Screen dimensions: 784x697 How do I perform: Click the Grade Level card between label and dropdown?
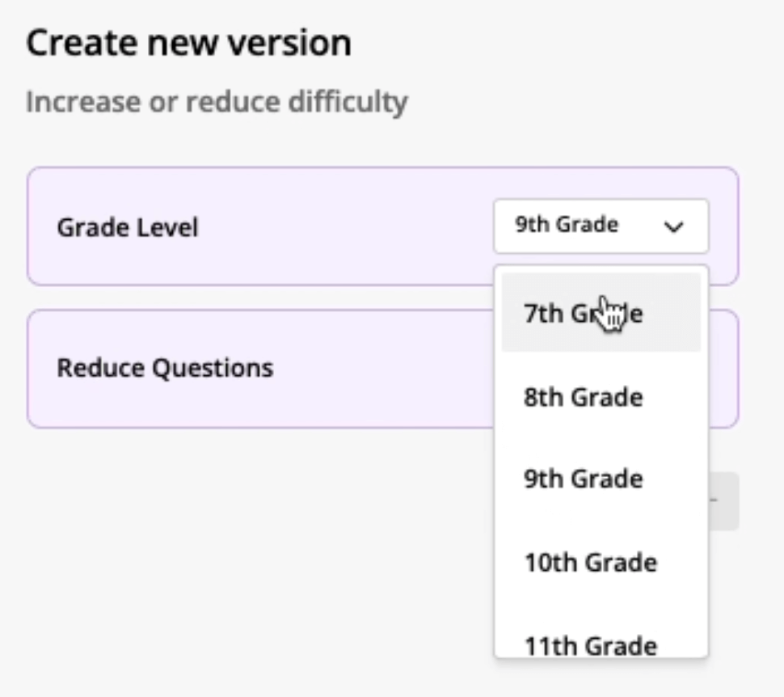[x=348, y=227]
